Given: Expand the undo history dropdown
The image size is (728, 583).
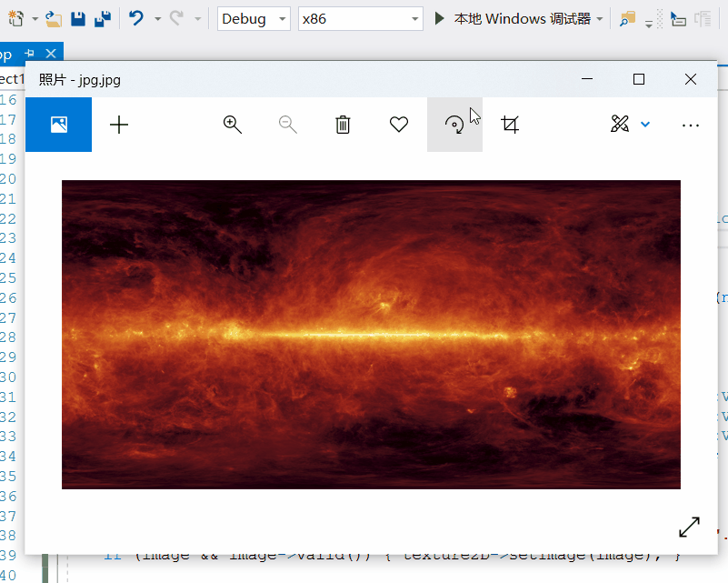Looking at the screenshot, I should coord(158,19).
